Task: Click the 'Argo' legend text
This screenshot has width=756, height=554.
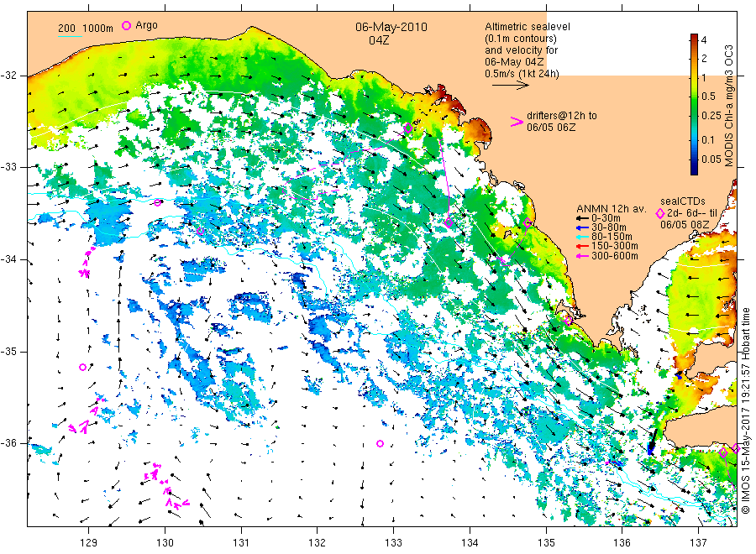Action: 146,25
